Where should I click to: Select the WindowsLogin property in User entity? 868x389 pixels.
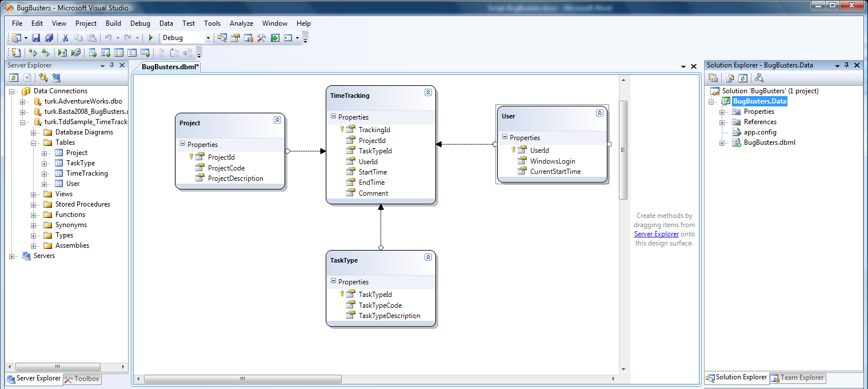click(x=553, y=161)
